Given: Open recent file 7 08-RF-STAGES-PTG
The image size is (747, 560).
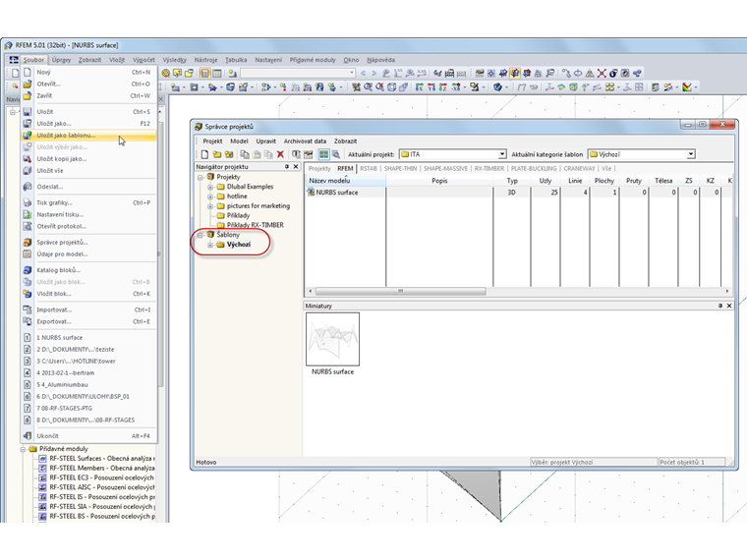Looking at the screenshot, I should [88, 408].
